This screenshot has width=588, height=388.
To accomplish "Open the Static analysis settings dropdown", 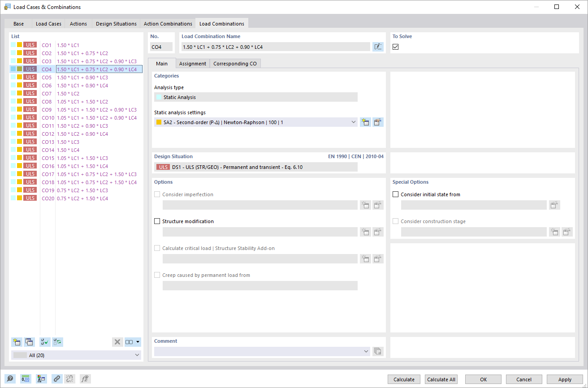I will pos(354,121).
